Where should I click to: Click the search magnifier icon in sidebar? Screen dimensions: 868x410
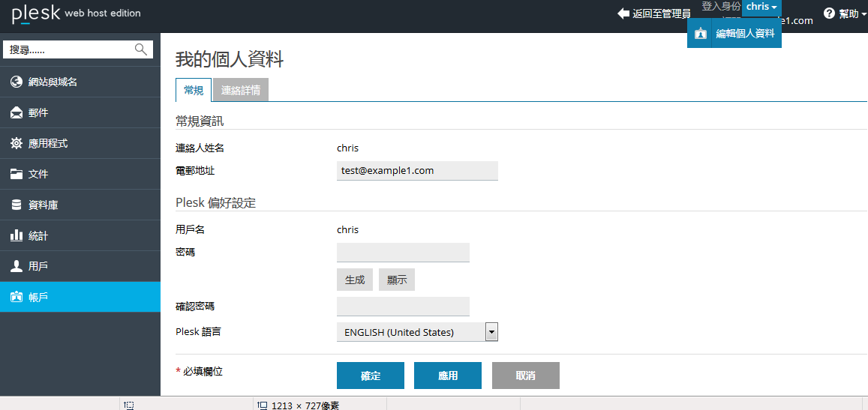[x=140, y=49]
